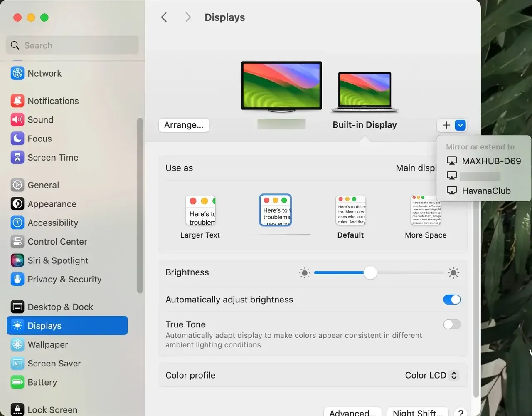Open the Control Center icon
The width and height of the screenshot is (532, 416).
[17, 241]
